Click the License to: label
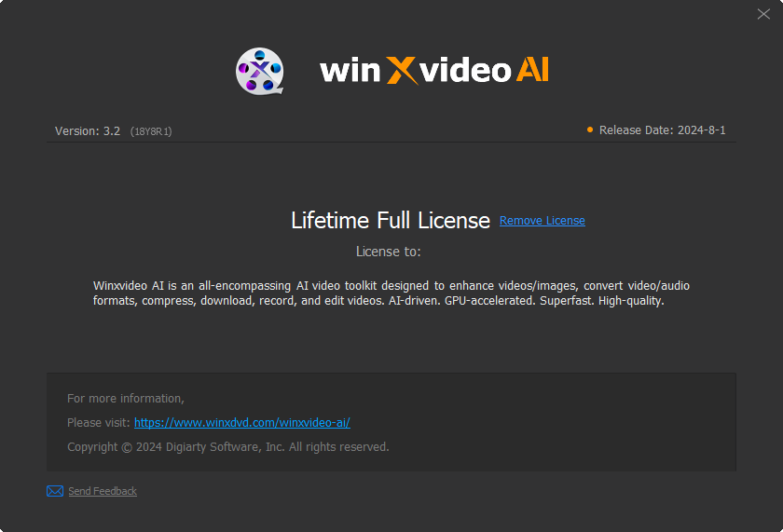Image resolution: width=783 pixels, height=532 pixels. (389, 252)
